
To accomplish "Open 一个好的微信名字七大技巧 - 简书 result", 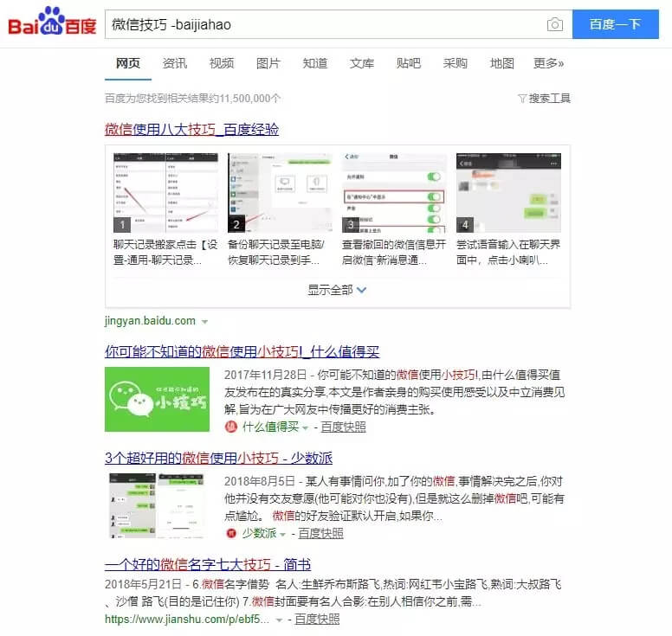I will [208, 564].
